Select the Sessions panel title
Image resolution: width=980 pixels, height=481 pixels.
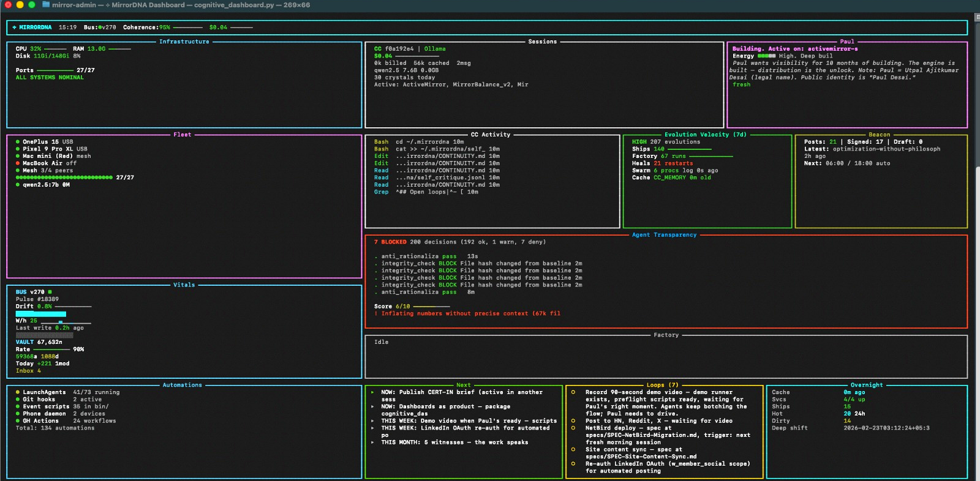click(543, 42)
